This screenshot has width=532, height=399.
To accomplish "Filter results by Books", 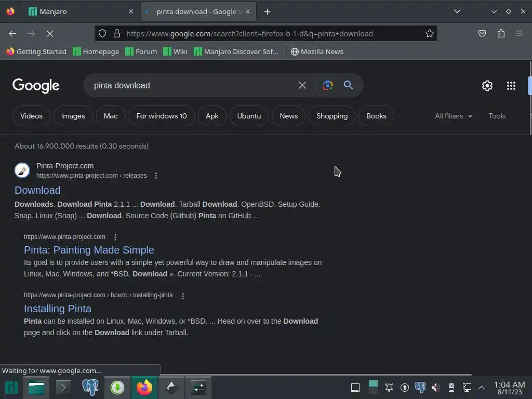I will [376, 116].
